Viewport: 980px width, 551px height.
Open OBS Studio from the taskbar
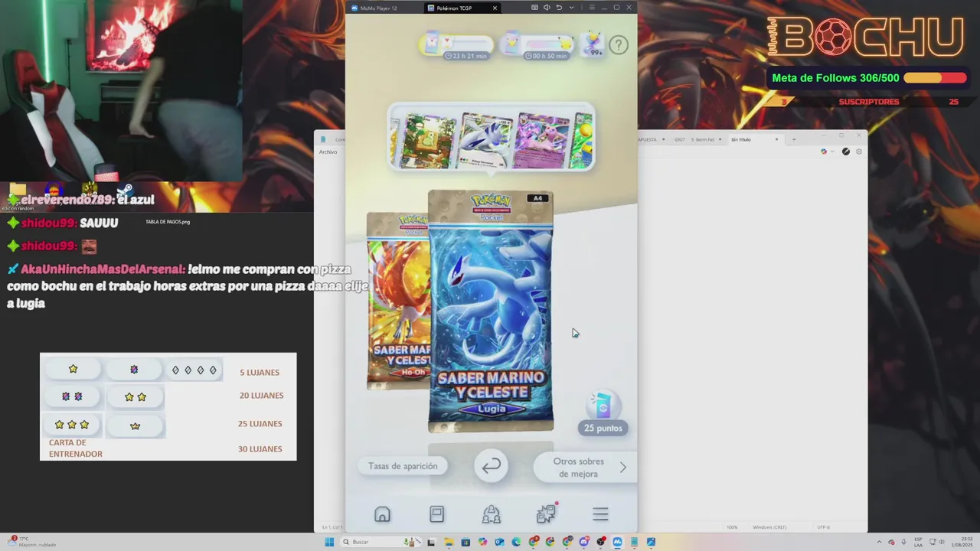[601, 542]
